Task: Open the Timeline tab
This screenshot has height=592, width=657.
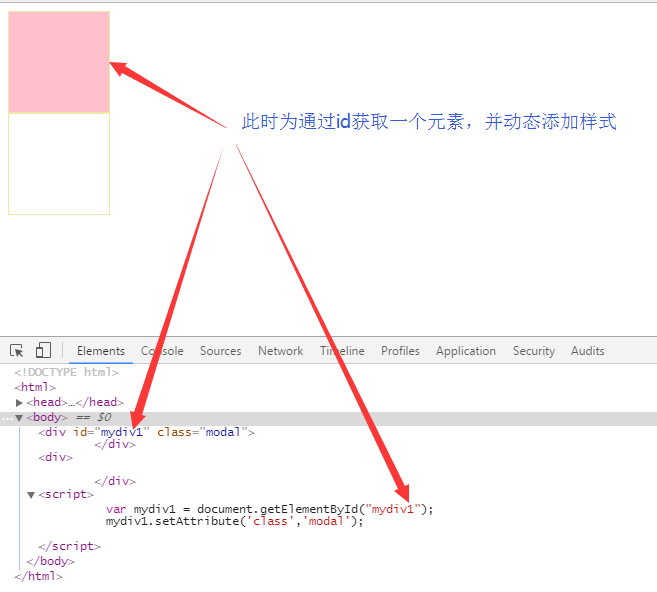Action: (342, 351)
